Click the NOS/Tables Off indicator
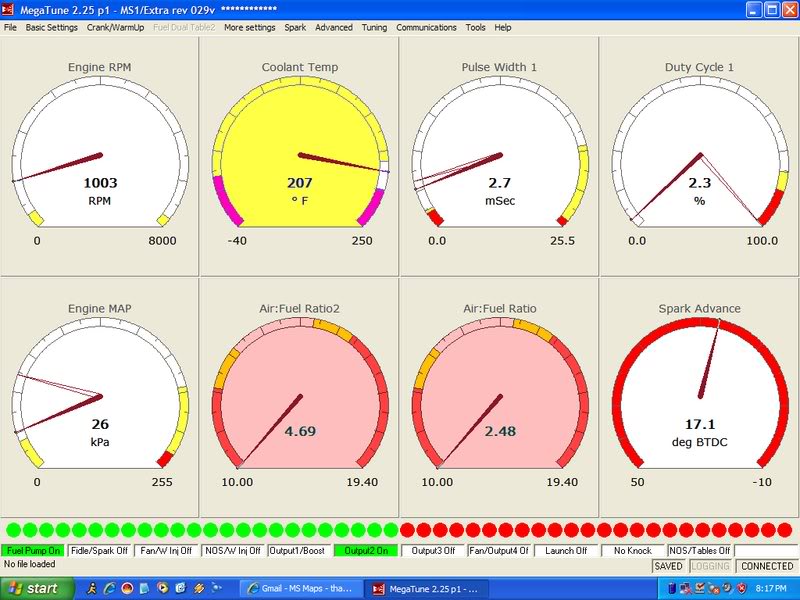The width and height of the screenshot is (800, 600). [x=699, y=551]
